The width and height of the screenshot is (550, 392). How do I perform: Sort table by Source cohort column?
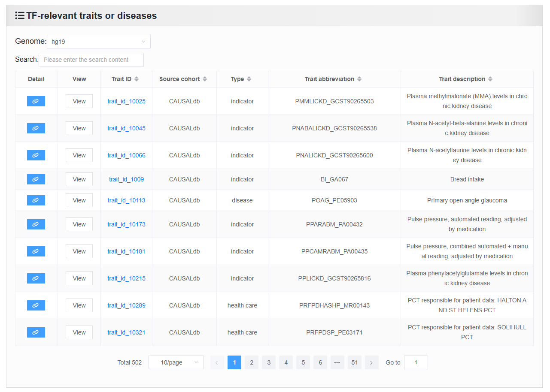pyautogui.click(x=205, y=79)
